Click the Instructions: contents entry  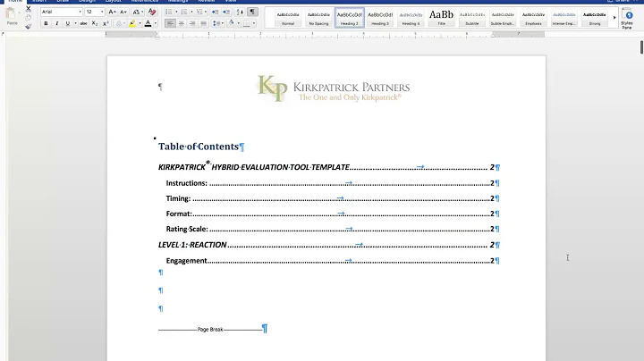click(329, 183)
